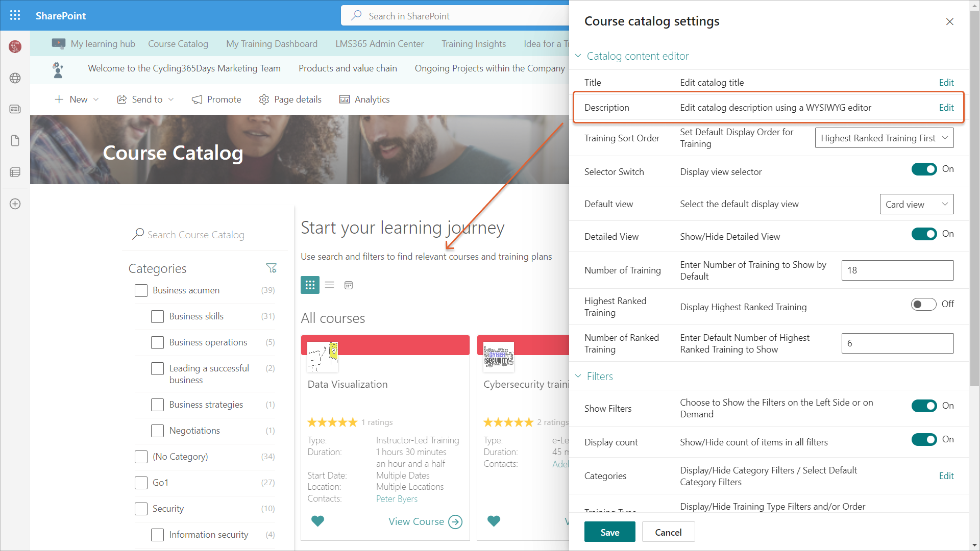
Task: Click the clear filters funnel icon
Action: point(271,268)
